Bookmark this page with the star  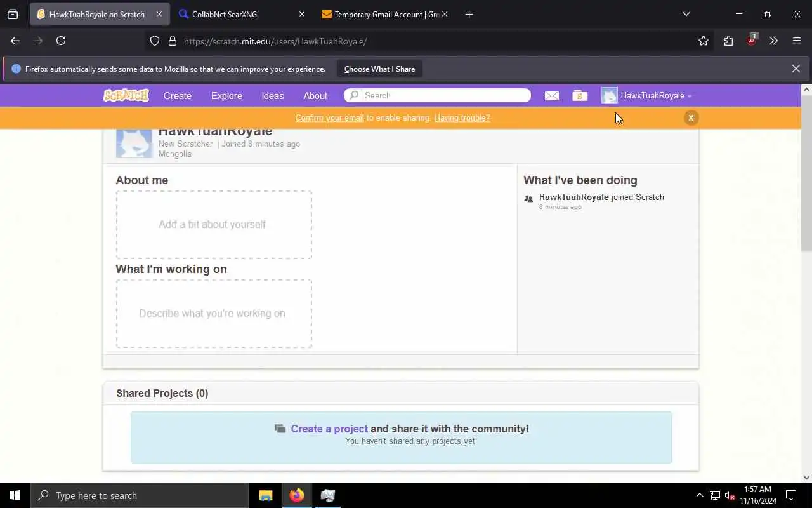click(x=704, y=41)
